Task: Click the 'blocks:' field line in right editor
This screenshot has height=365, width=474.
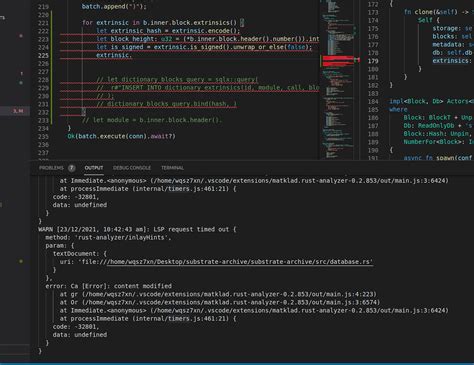Action: (453, 37)
